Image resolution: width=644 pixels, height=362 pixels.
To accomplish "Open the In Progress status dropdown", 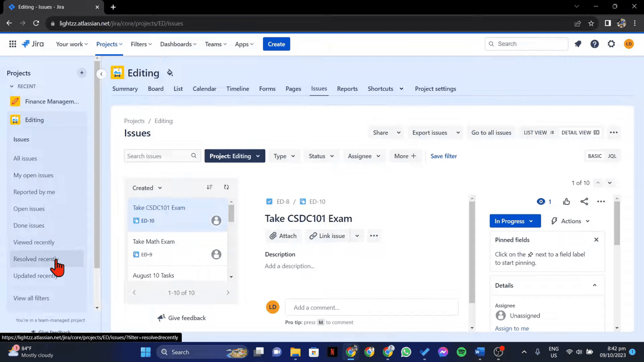I will click(x=515, y=221).
